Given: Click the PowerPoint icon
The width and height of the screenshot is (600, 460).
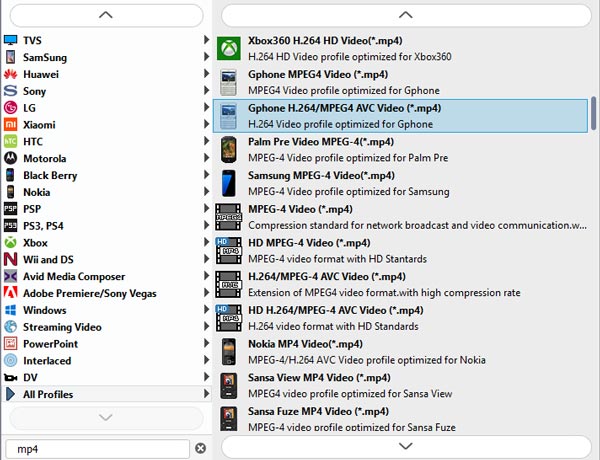Looking at the screenshot, I should 10,343.
